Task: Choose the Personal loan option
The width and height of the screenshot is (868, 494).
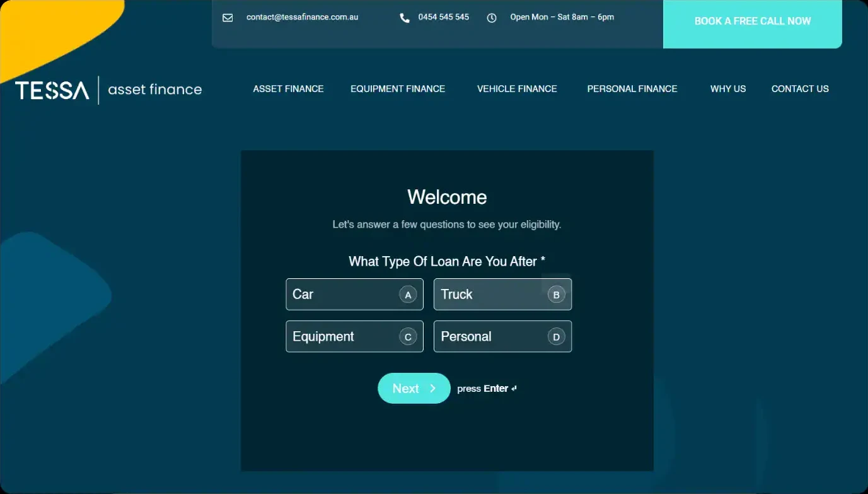Action: (502, 337)
